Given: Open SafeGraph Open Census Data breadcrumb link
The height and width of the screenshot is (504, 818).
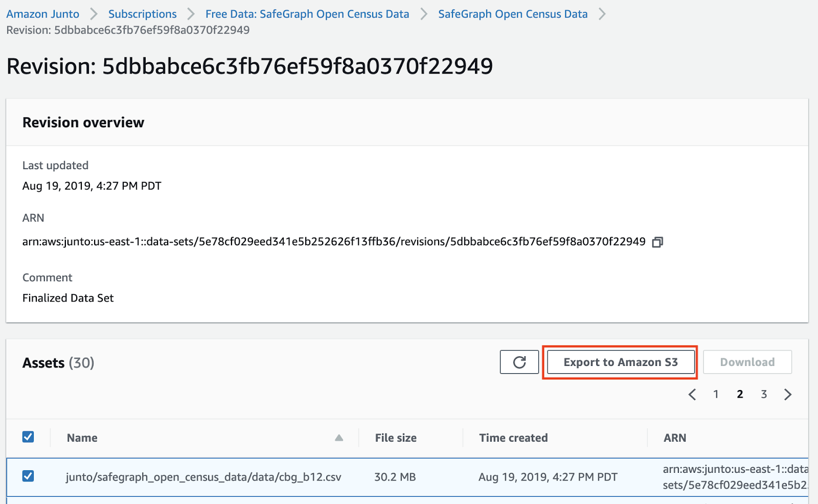Looking at the screenshot, I should click(513, 14).
